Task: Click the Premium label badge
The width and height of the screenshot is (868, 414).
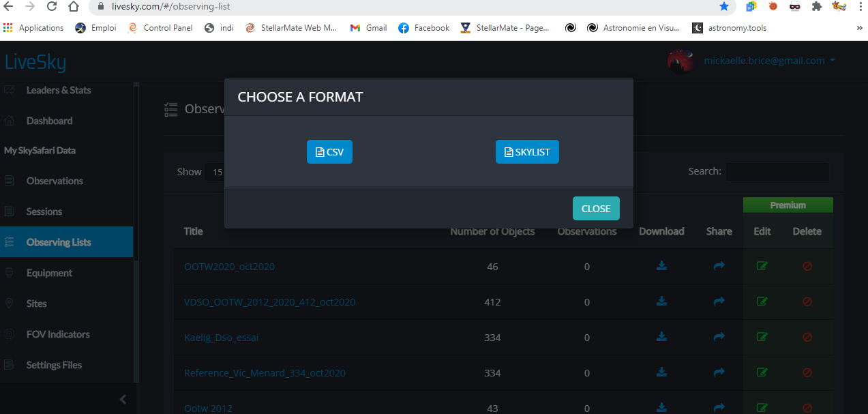Action: (x=788, y=205)
